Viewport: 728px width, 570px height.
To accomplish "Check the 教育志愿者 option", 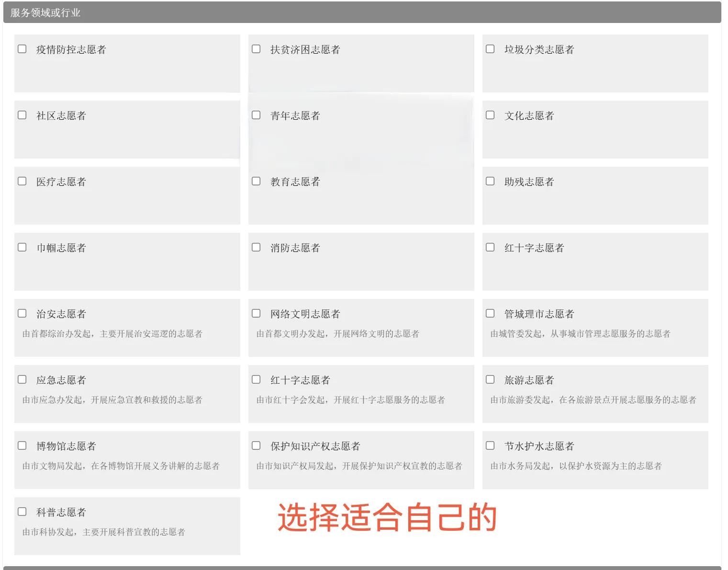I will click(x=256, y=181).
